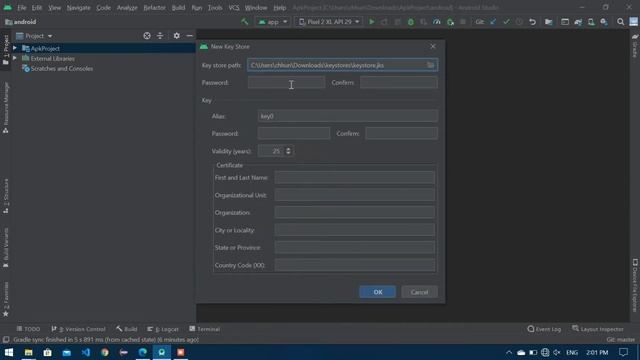Click the Search Everywhere magnifier icon

(620, 22)
